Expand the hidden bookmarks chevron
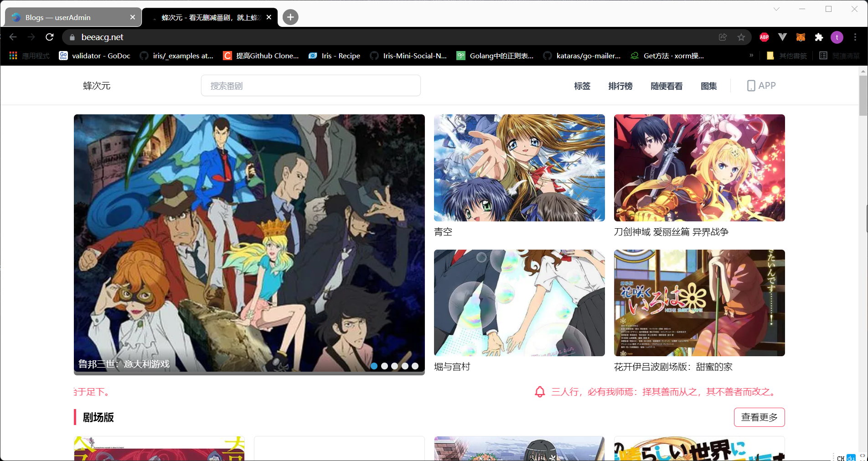The height and width of the screenshot is (461, 868). (751, 55)
